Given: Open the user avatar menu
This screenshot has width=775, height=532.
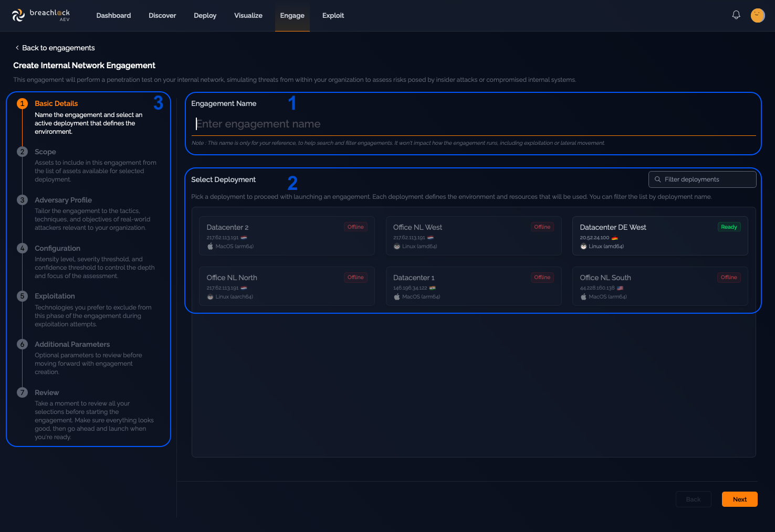Looking at the screenshot, I should (x=758, y=15).
